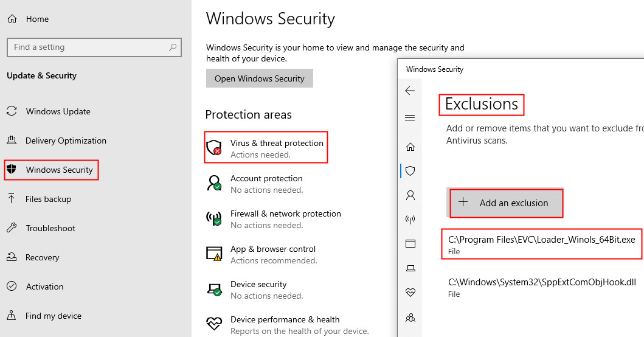The height and width of the screenshot is (337, 644).
Task: Click the back arrow in Windows Security
Action: (410, 91)
